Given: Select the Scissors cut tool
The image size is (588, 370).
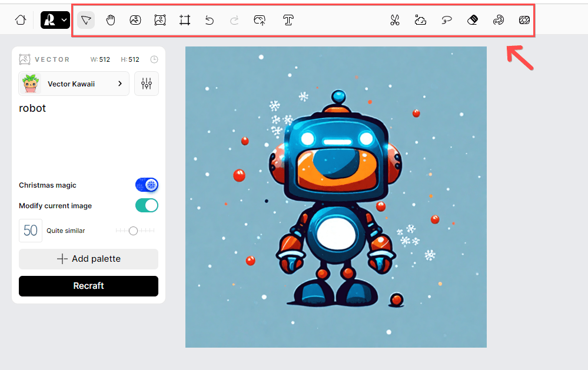Looking at the screenshot, I should (395, 19).
